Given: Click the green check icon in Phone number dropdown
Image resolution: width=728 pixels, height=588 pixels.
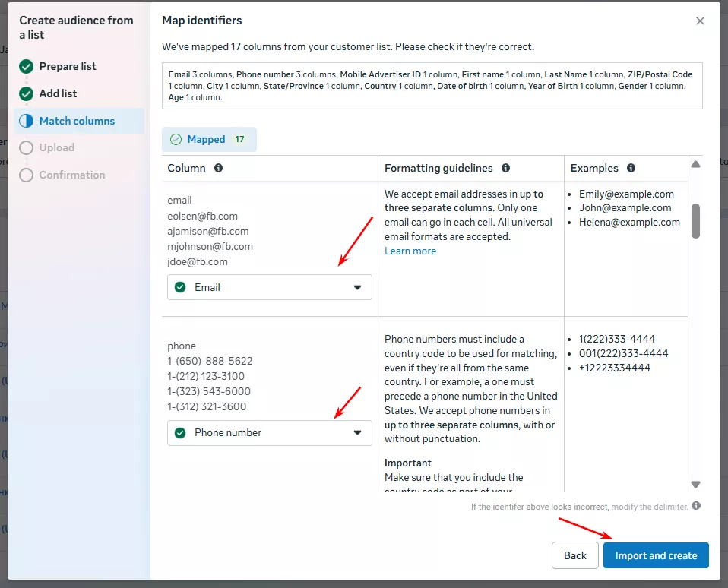Looking at the screenshot, I should tap(180, 432).
